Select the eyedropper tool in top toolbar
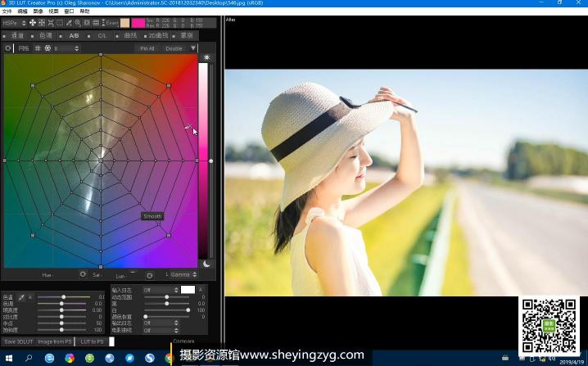This screenshot has height=366, width=588. (x=69, y=22)
